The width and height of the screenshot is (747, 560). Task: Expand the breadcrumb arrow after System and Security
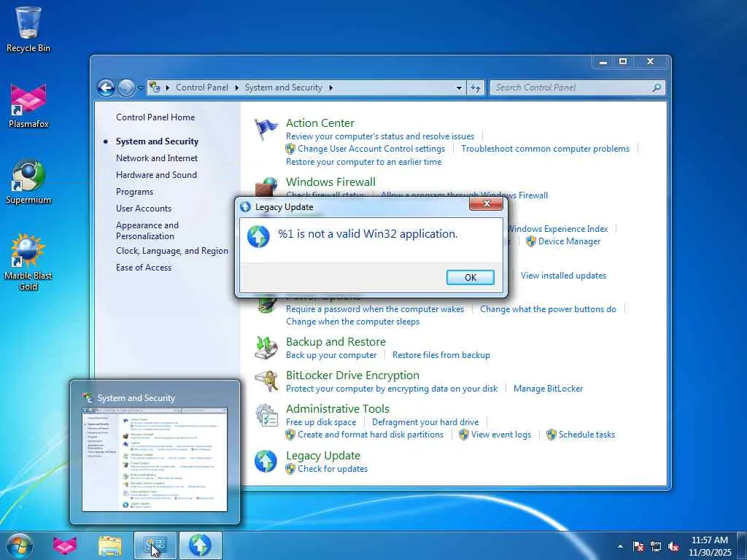point(330,87)
